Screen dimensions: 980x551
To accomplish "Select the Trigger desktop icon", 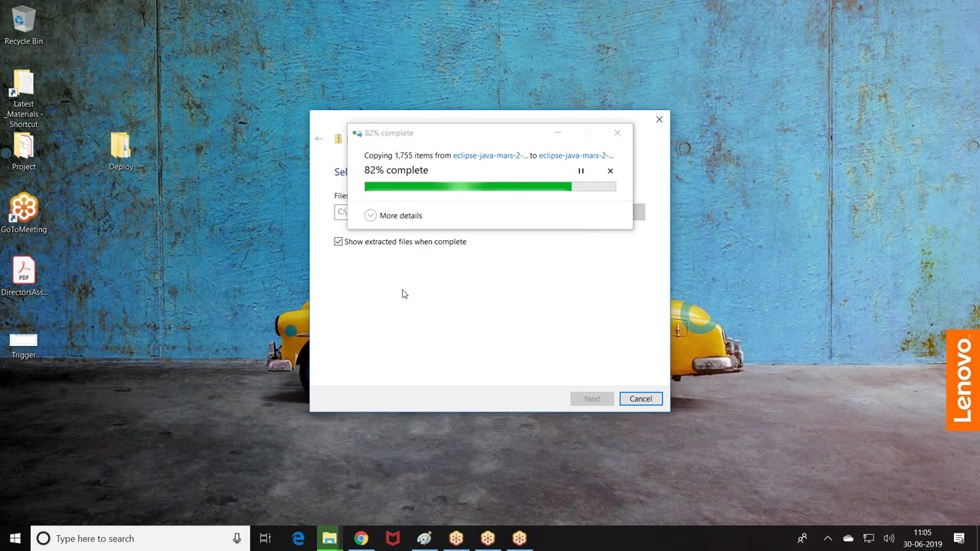I will 24,344.
